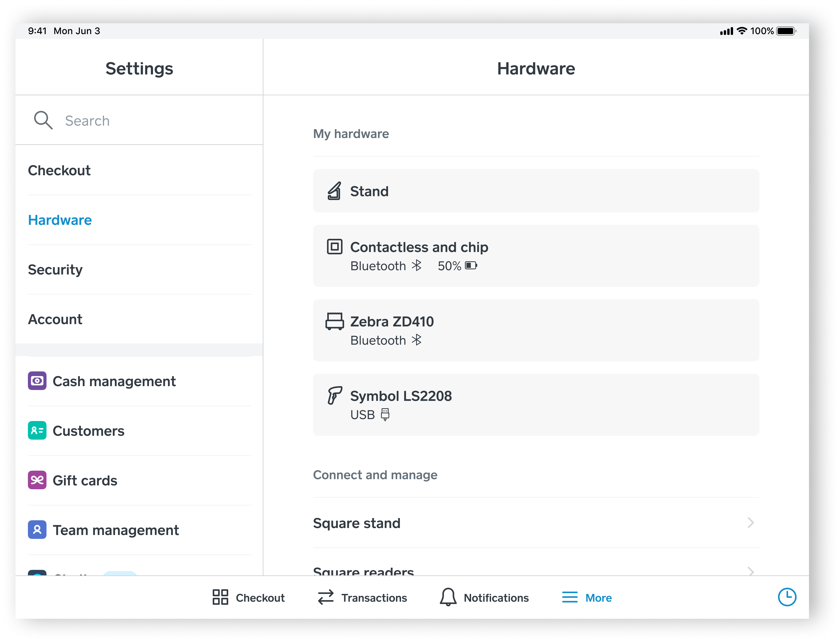Click the Checkout grid icon in bottom bar
840x642 pixels.
pyautogui.click(x=220, y=597)
